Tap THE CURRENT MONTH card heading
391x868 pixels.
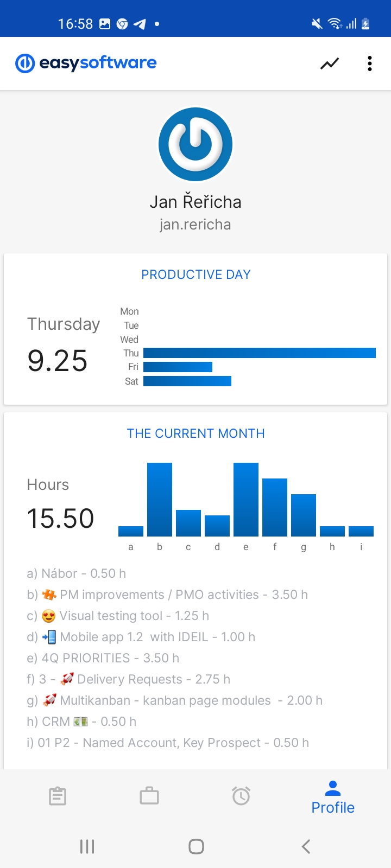(196, 433)
